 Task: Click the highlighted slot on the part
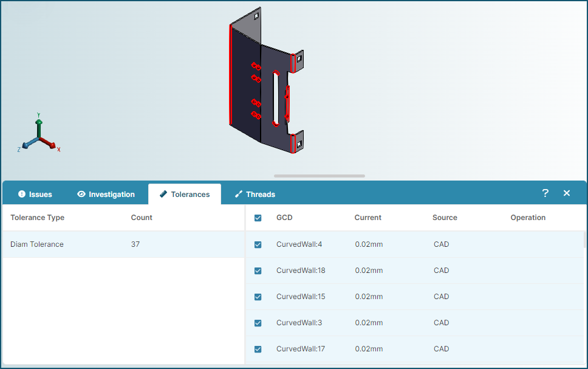coord(276,98)
